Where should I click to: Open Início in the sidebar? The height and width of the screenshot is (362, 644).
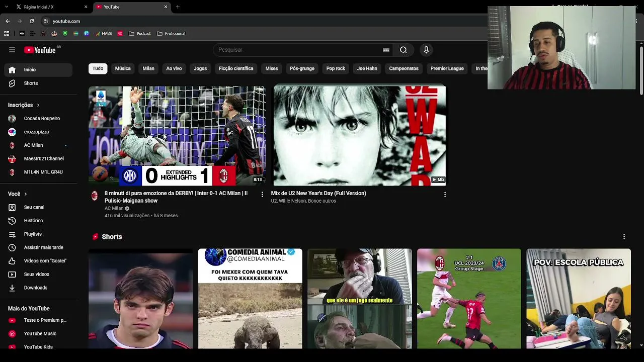[x=38, y=70]
